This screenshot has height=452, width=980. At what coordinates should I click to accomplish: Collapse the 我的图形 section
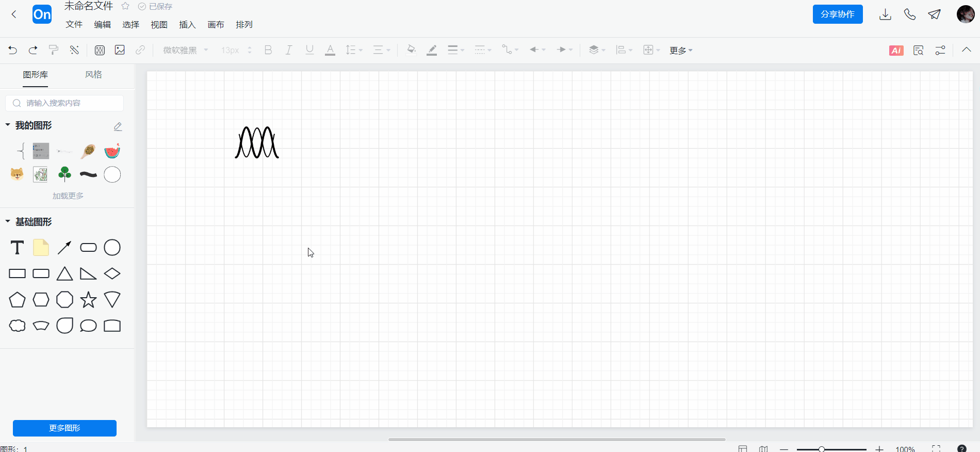(8, 125)
